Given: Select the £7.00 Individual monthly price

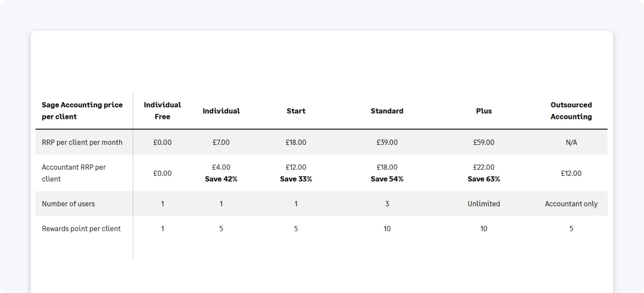Looking at the screenshot, I should tap(221, 142).
